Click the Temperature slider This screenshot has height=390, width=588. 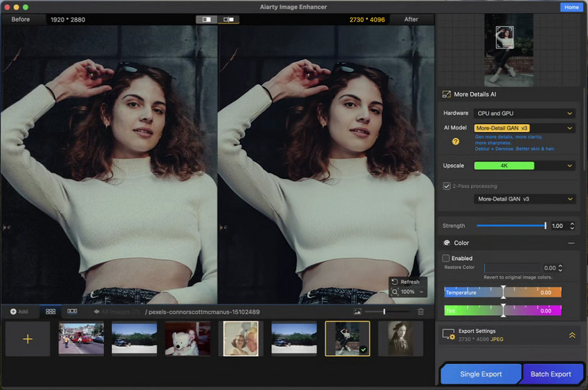click(503, 292)
